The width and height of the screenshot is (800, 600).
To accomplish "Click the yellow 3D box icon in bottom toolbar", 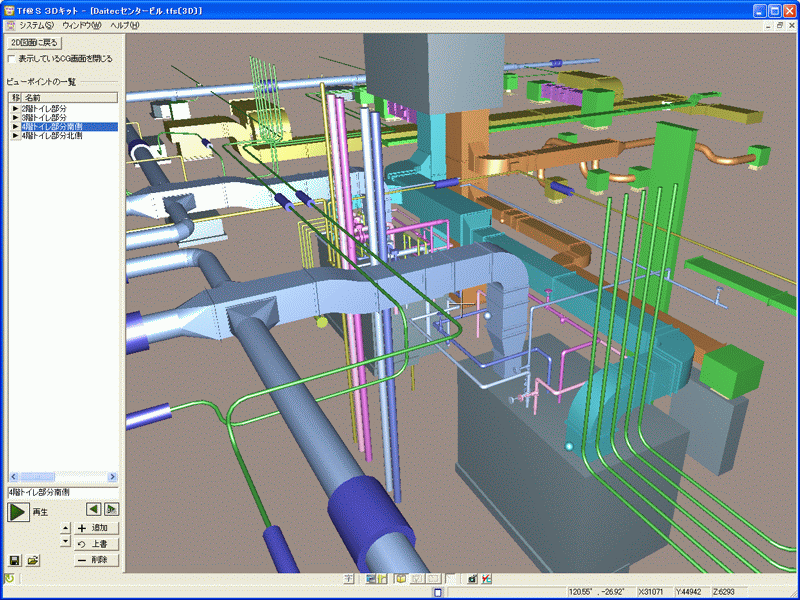I will coord(400,579).
